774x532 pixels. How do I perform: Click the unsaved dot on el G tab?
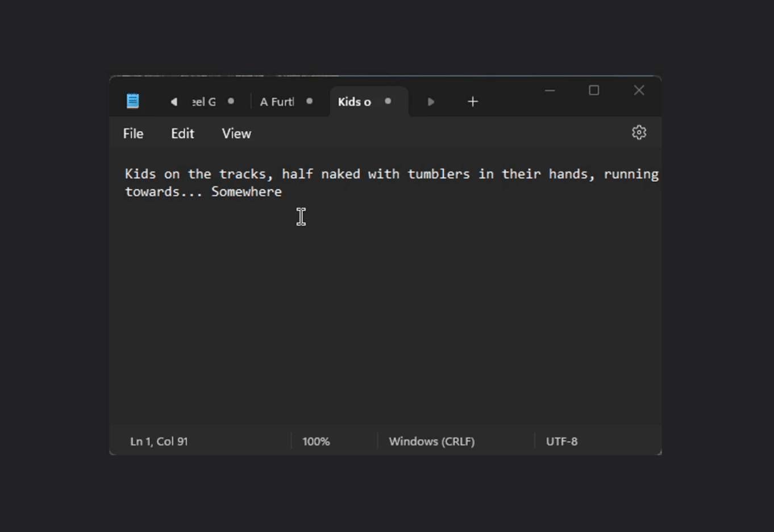click(231, 101)
